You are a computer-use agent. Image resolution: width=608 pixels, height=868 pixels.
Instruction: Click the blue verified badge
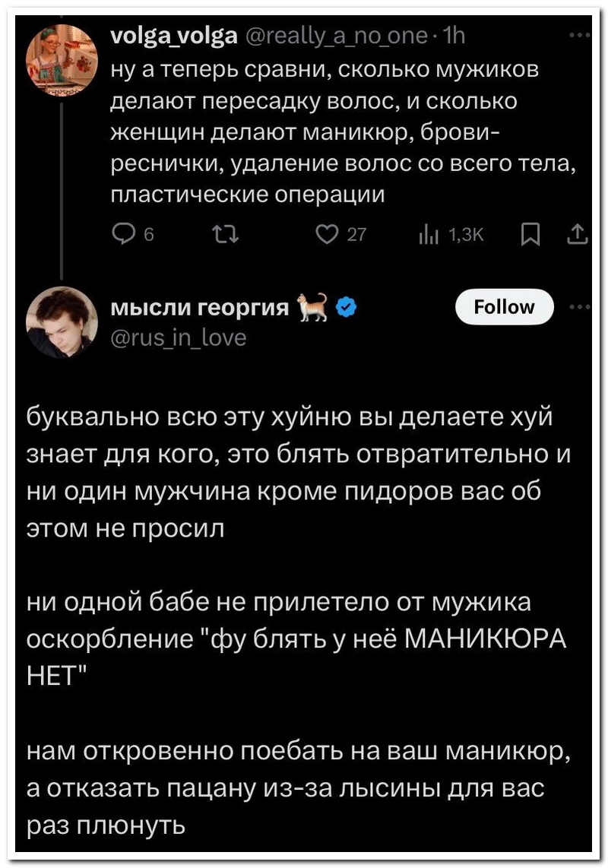(x=346, y=307)
